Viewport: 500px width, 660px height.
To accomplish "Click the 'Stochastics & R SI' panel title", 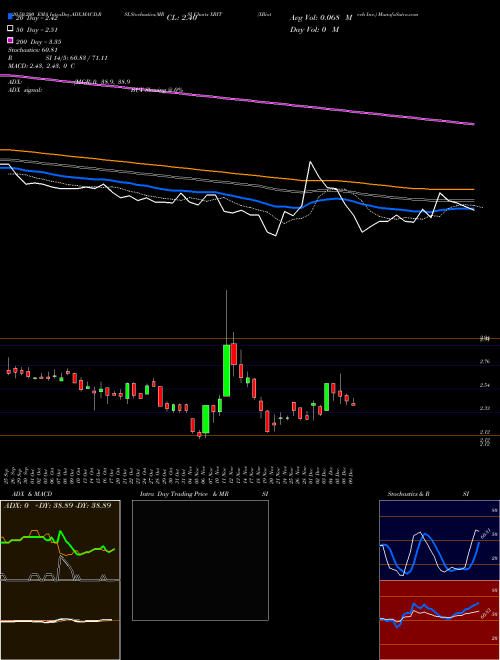I will coord(428,494).
